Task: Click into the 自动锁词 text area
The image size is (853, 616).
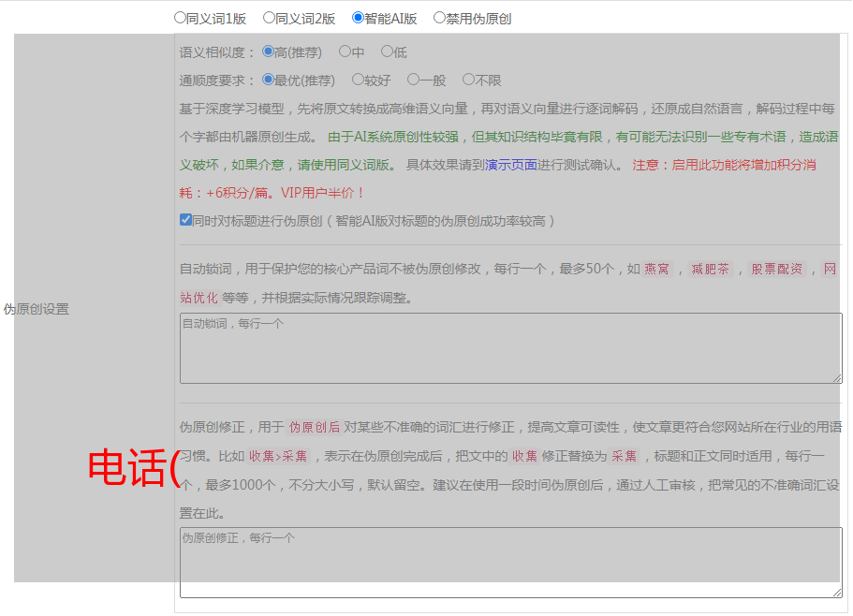Action: 510,348
